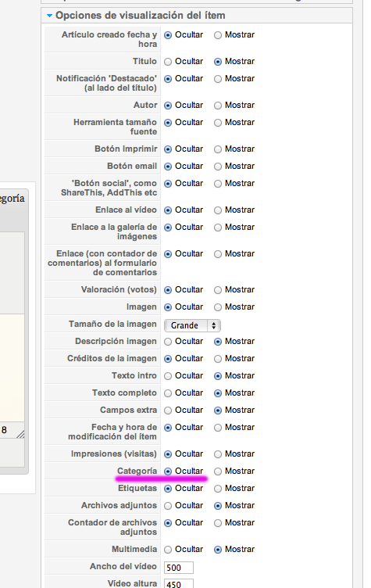Set Campos extra to Ocultar

(168, 411)
